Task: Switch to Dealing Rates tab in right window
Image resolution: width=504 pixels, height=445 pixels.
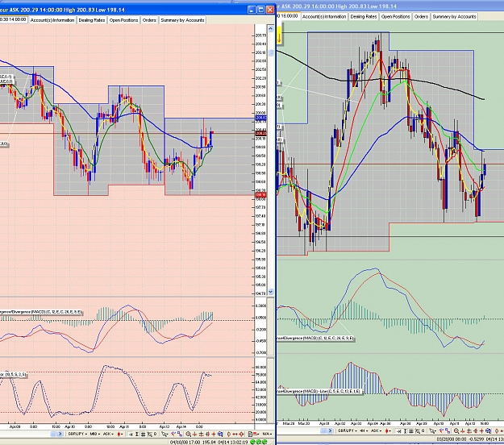Action: (x=364, y=16)
